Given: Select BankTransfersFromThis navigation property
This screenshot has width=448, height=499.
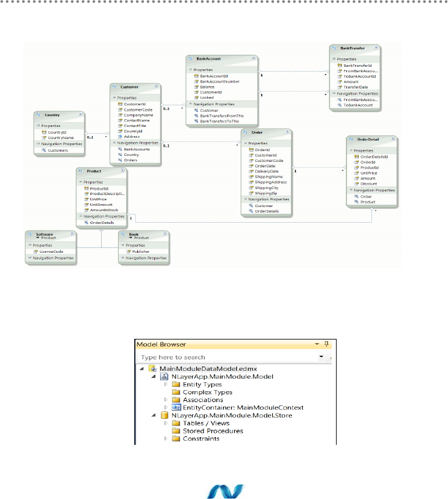Looking at the screenshot, I should pyautogui.click(x=222, y=116).
